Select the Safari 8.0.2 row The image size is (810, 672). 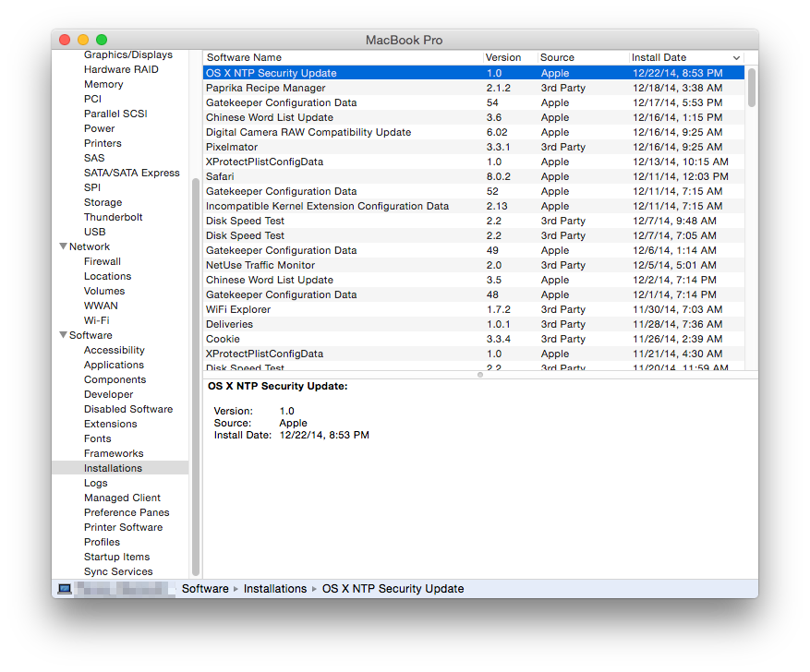coord(474,176)
